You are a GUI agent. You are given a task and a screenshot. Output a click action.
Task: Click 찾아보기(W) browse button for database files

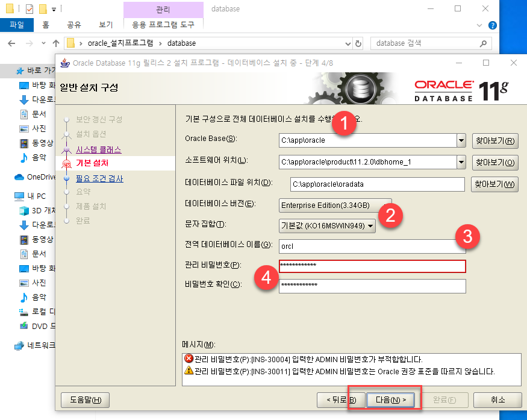click(x=494, y=184)
